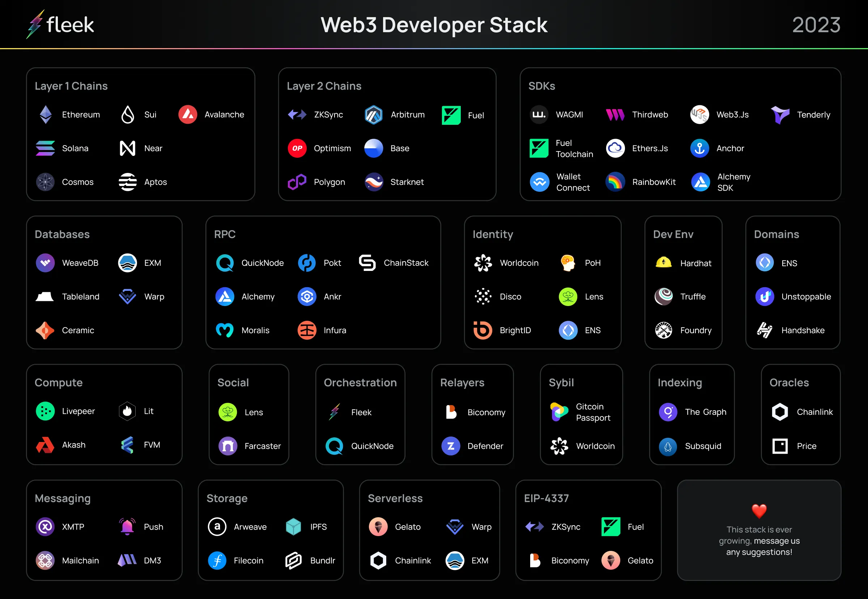Click the Databases section heading

(62, 234)
